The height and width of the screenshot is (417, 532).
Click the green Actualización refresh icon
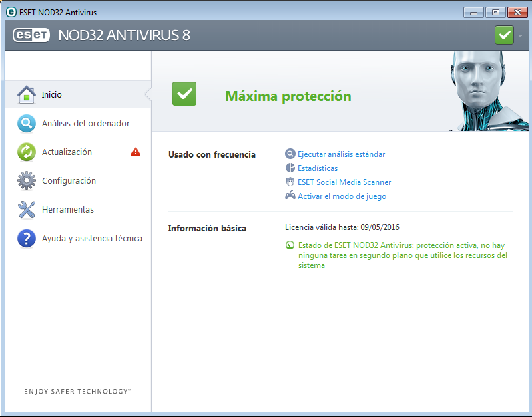click(26, 152)
